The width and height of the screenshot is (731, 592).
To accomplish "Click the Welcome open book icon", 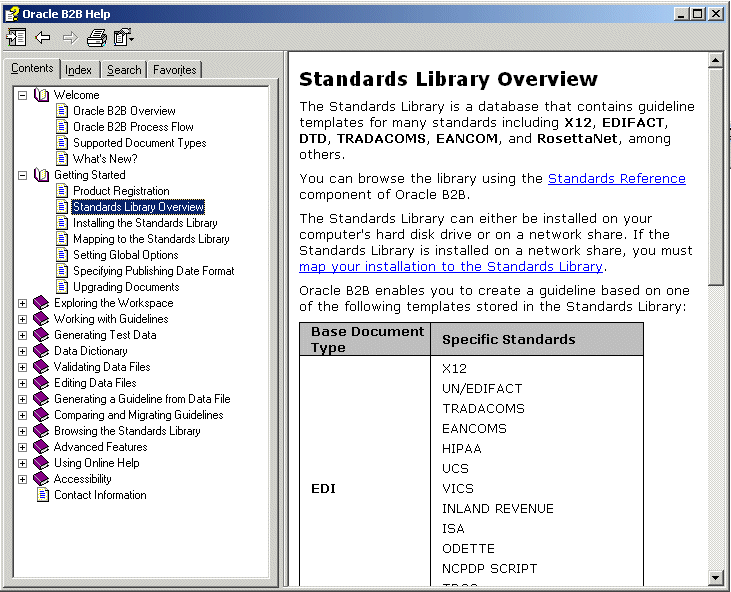I will pos(41,95).
